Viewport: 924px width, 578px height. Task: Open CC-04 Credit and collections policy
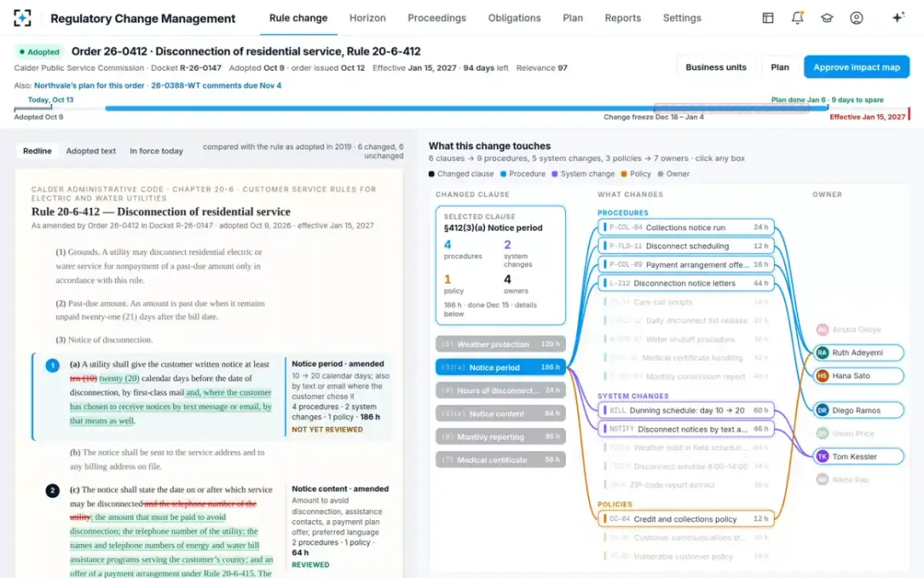(x=686, y=519)
